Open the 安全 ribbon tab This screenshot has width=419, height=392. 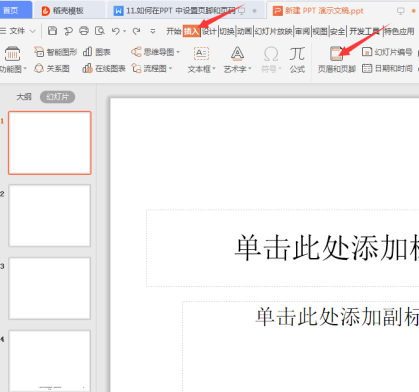coord(338,31)
